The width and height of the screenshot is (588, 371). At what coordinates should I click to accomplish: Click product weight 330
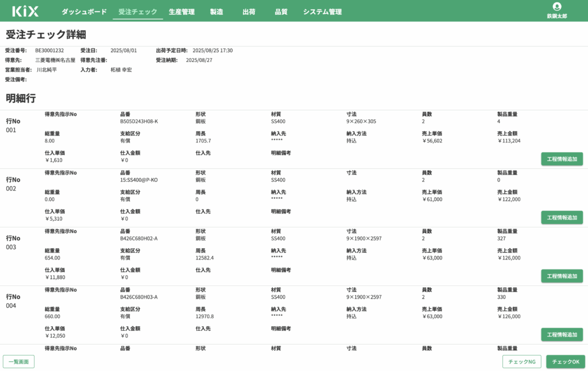pyautogui.click(x=501, y=297)
